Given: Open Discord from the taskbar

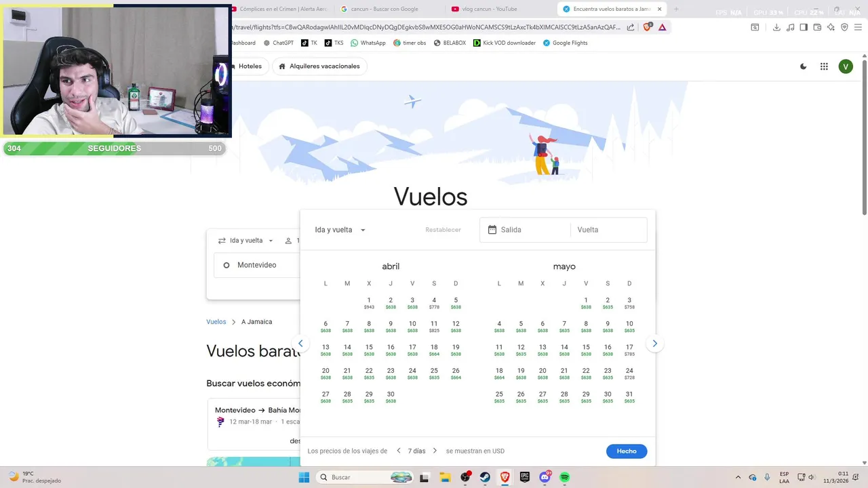Looking at the screenshot, I should pyautogui.click(x=545, y=477).
